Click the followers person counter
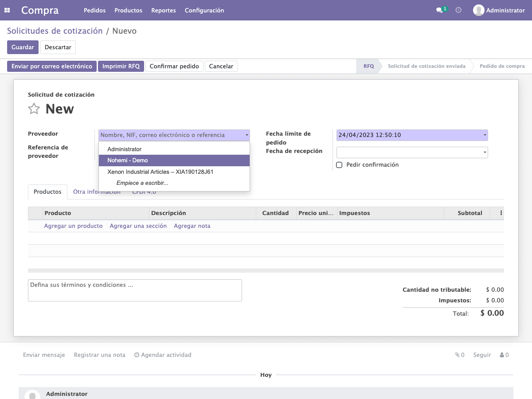Image resolution: width=532 pixels, height=399 pixels. point(504,355)
